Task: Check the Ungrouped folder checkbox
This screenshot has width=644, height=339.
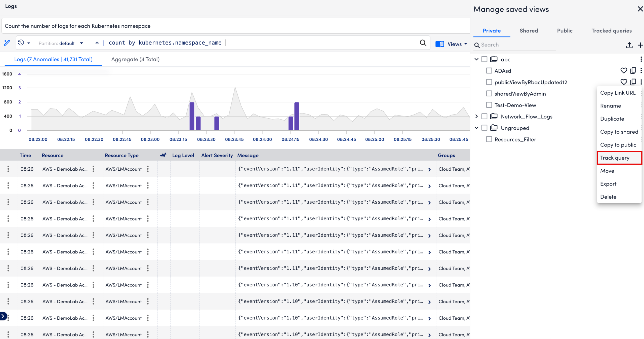Action: point(484,128)
